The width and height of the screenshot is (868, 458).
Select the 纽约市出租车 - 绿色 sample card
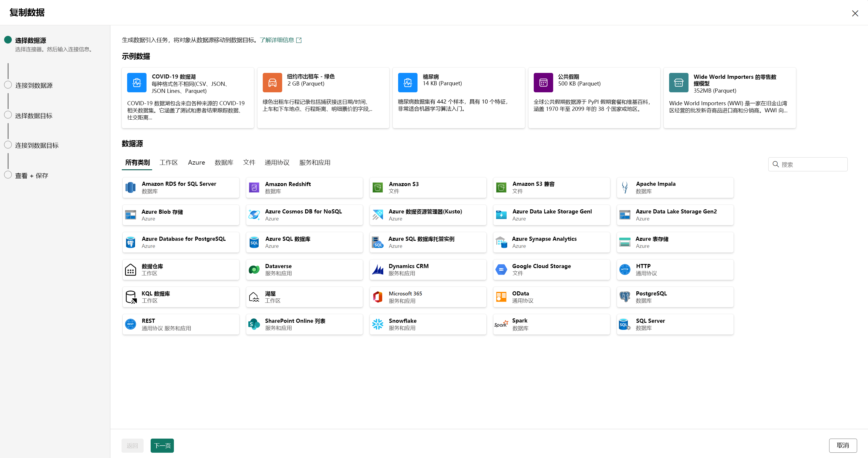pos(323,98)
